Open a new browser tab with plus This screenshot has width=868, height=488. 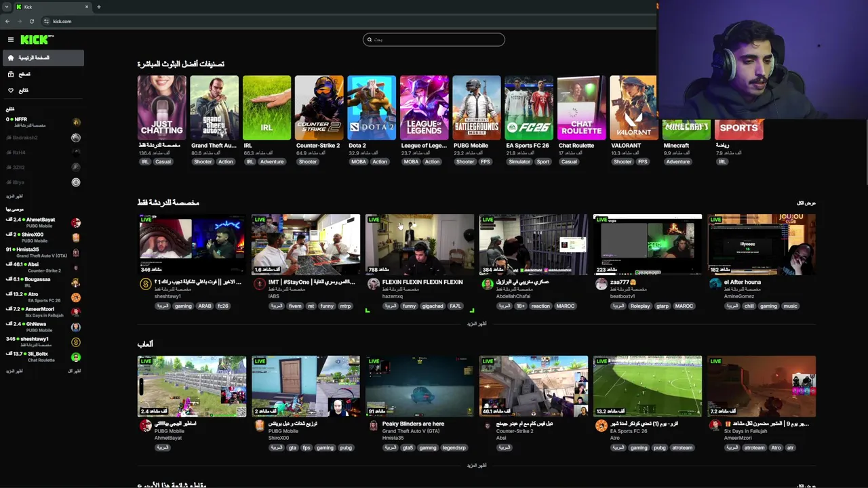[x=98, y=7]
